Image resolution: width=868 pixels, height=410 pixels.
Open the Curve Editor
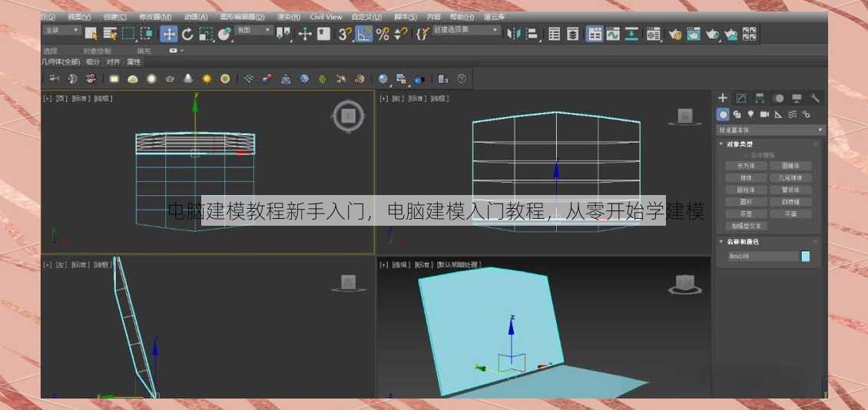pos(613,35)
